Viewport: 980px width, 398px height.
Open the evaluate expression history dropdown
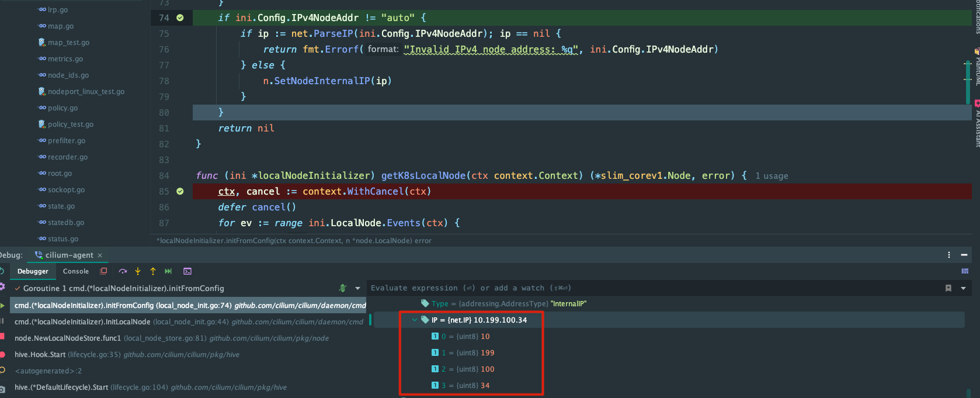(963, 288)
